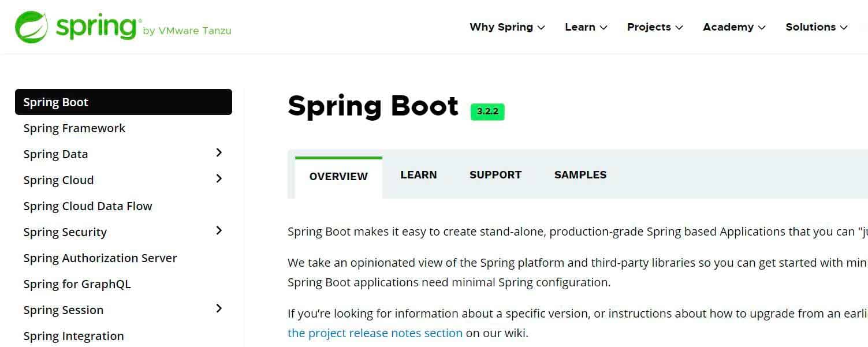Viewport: 868px width, 347px height.
Task: Follow the project release notes section link
Action: (375, 333)
